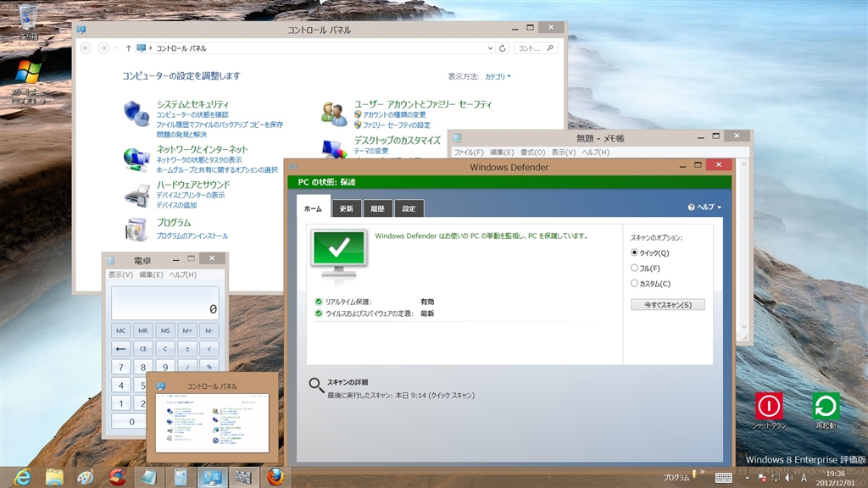The image size is (868, 488).
Task: Open the カテゴリ view-by dropdown
Action: (498, 77)
